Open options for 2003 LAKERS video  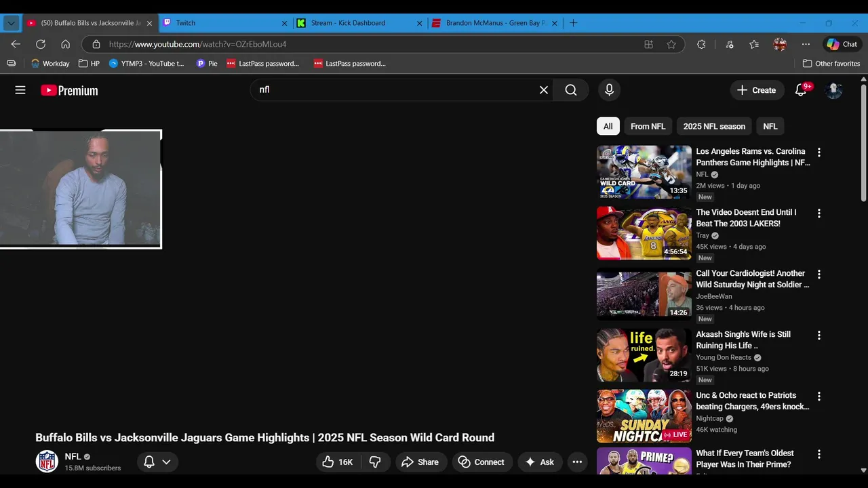tap(818, 213)
